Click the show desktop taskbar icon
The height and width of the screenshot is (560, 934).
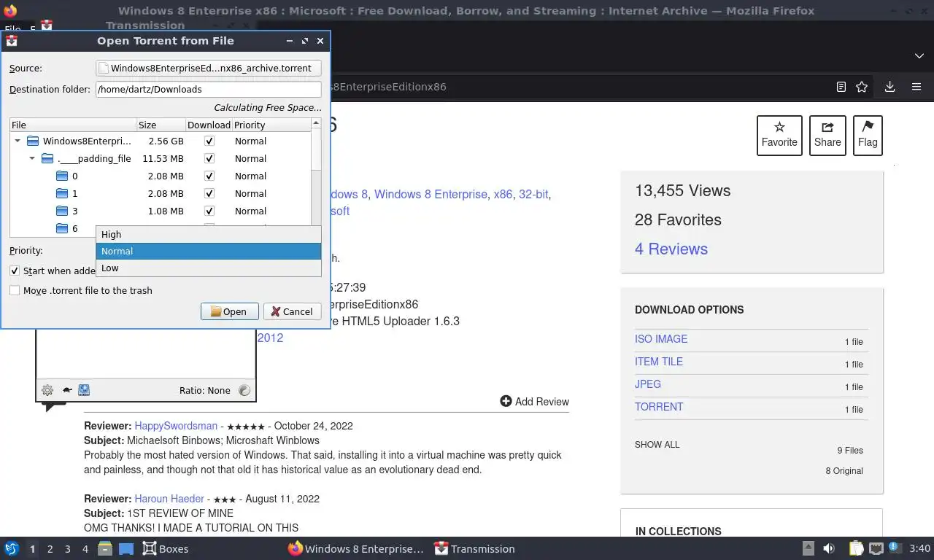tap(126, 548)
